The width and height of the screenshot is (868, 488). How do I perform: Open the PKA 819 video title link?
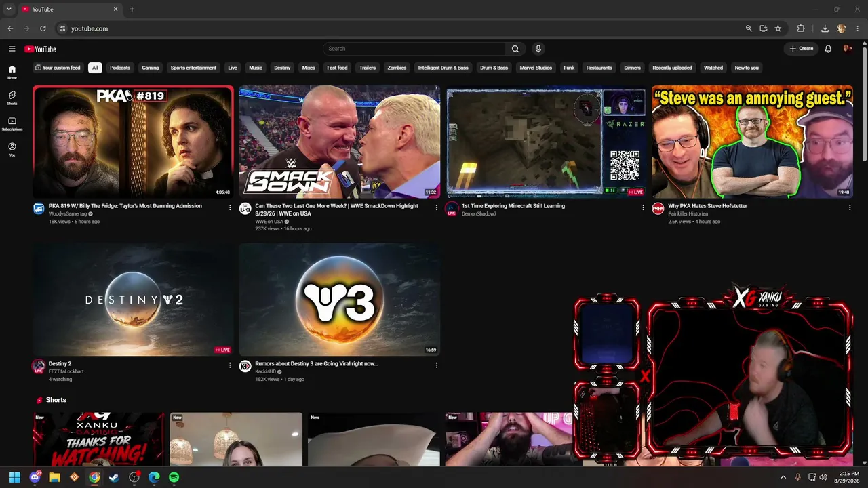click(125, 206)
